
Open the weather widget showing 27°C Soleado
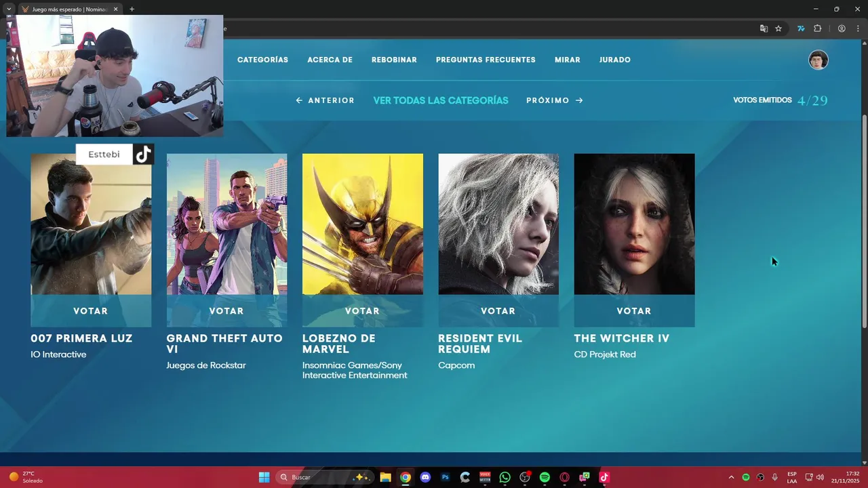[26, 477]
